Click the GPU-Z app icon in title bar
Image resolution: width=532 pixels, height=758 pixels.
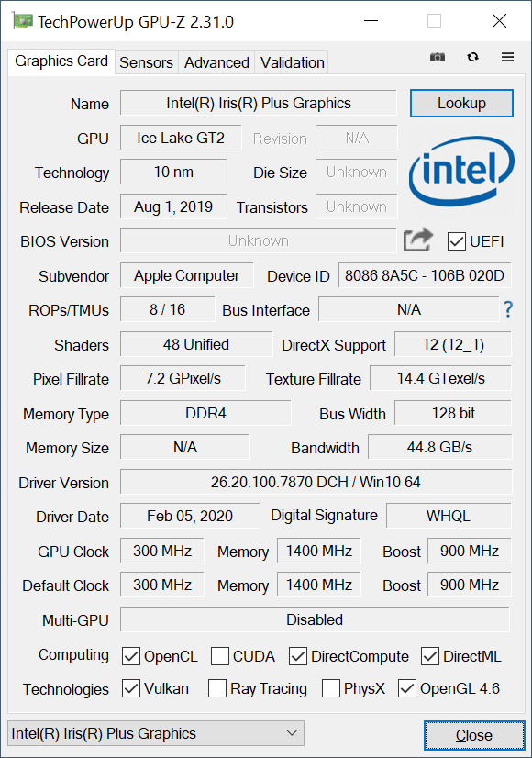click(x=22, y=21)
